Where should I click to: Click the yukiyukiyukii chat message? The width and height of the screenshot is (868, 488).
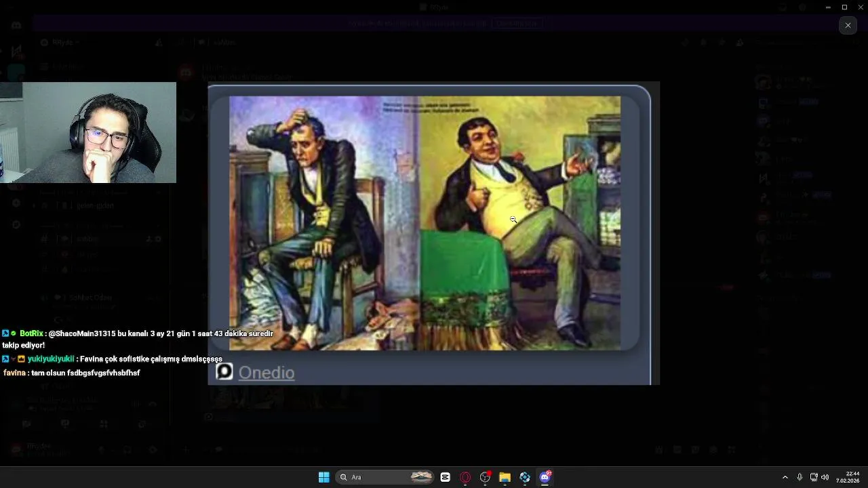coord(112,359)
